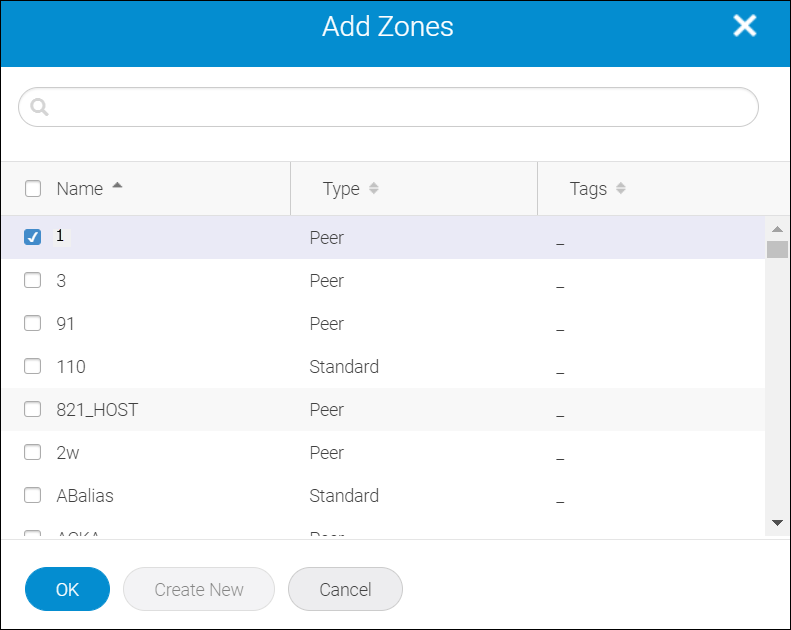Select the ABalias zone checkbox
The width and height of the screenshot is (791, 630).
coord(33,495)
